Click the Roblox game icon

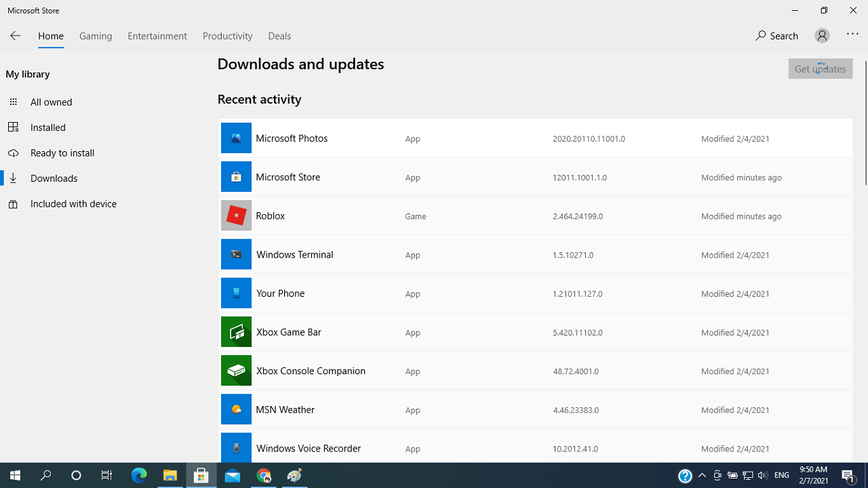[236, 216]
